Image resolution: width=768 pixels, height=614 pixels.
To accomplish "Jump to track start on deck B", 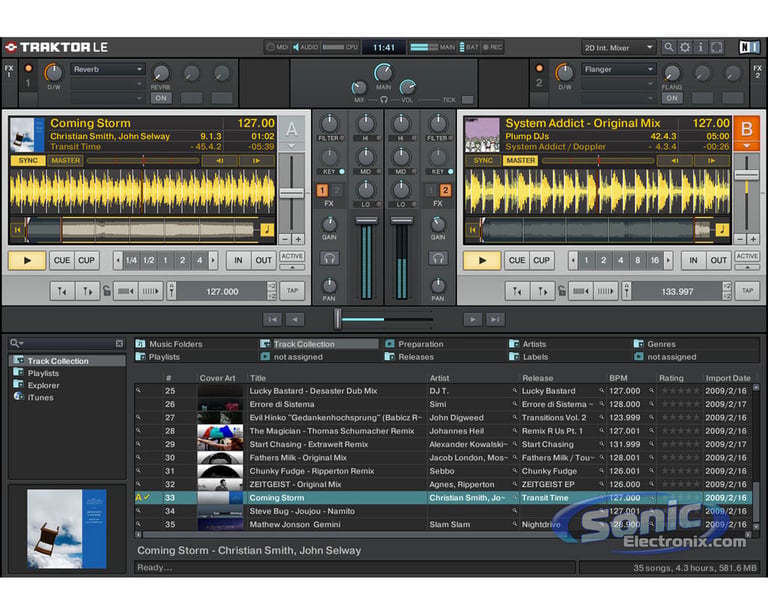I will (473, 230).
